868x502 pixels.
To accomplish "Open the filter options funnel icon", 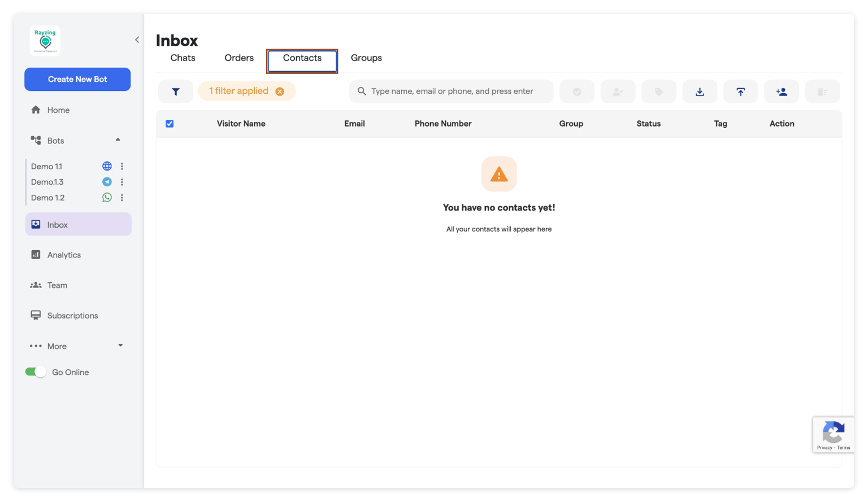I will [x=175, y=91].
